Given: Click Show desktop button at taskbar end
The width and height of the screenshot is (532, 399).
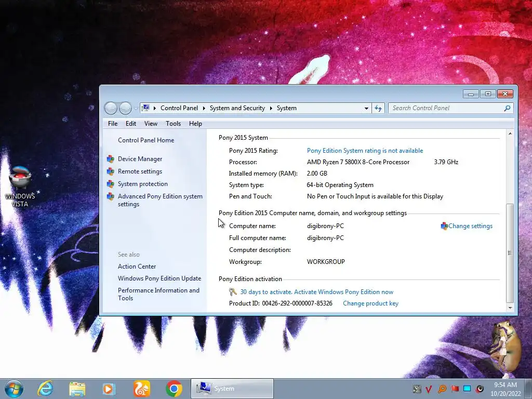Looking at the screenshot, I should click(x=528, y=389).
